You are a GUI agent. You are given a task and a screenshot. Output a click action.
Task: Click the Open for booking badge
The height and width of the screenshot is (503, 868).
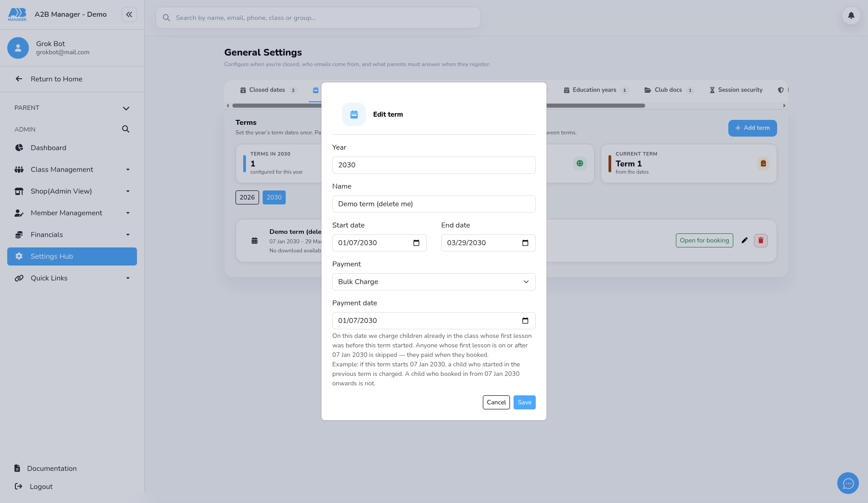point(704,241)
